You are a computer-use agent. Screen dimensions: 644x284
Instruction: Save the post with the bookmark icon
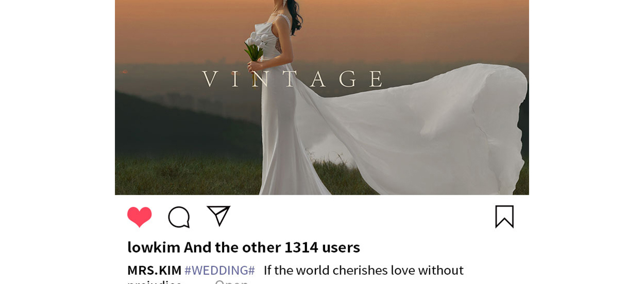pyautogui.click(x=504, y=217)
